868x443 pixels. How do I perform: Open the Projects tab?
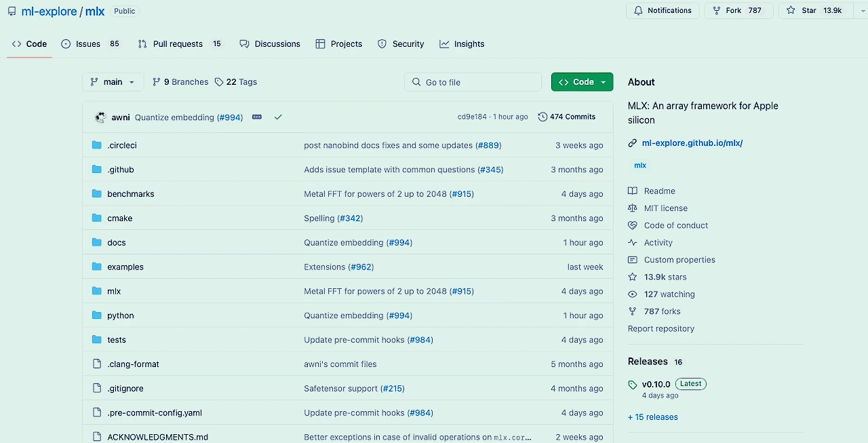pyautogui.click(x=339, y=44)
